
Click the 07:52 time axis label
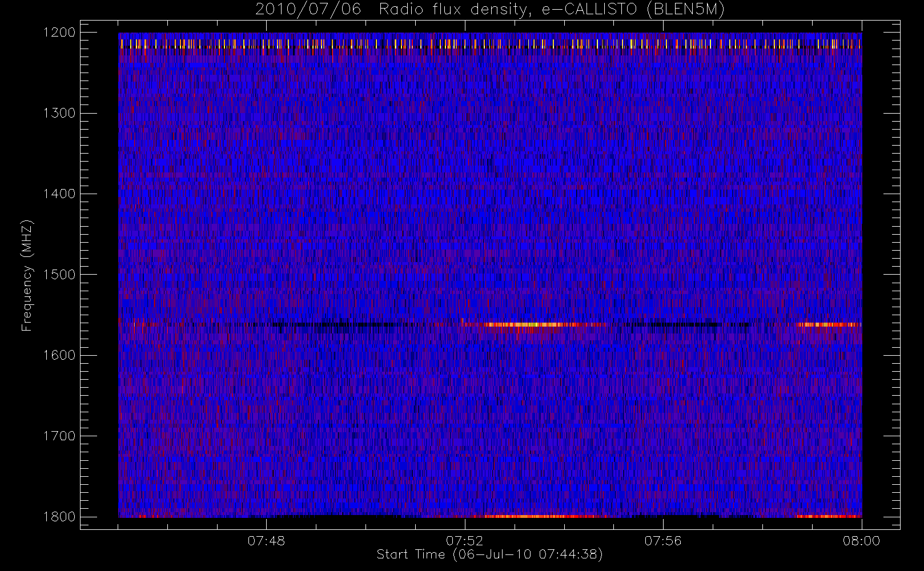(x=464, y=541)
